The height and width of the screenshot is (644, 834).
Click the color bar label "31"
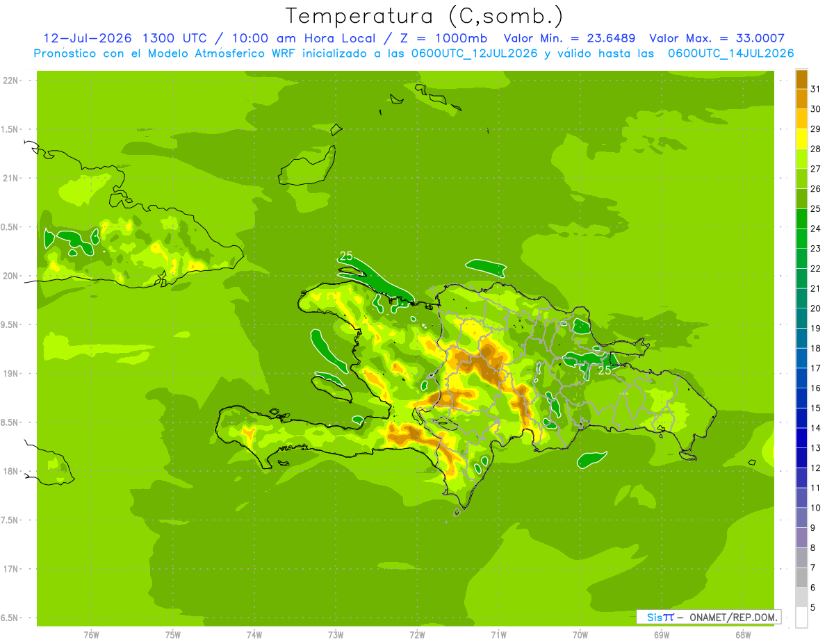point(815,89)
